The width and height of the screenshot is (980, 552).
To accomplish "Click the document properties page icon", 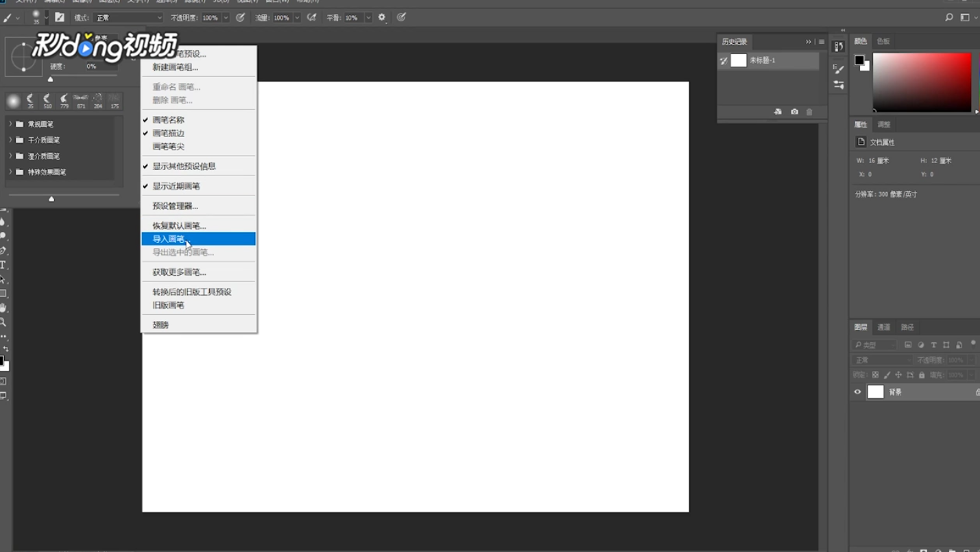I will coord(861,142).
